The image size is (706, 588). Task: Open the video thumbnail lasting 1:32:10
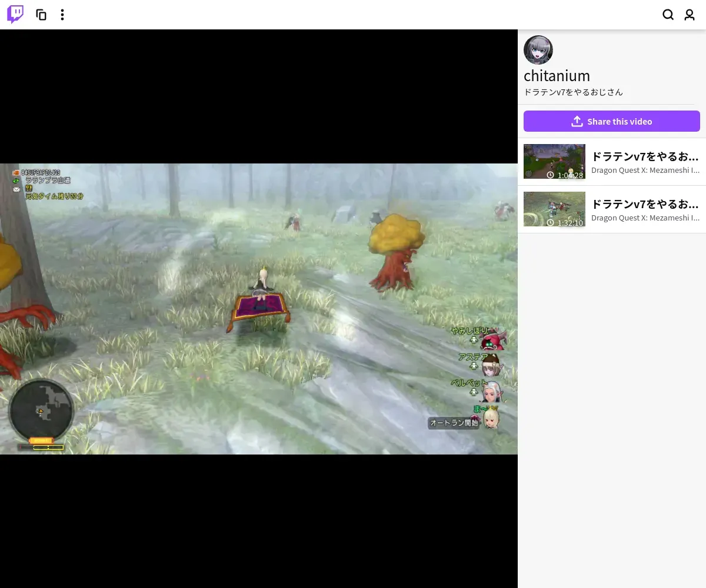click(554, 209)
